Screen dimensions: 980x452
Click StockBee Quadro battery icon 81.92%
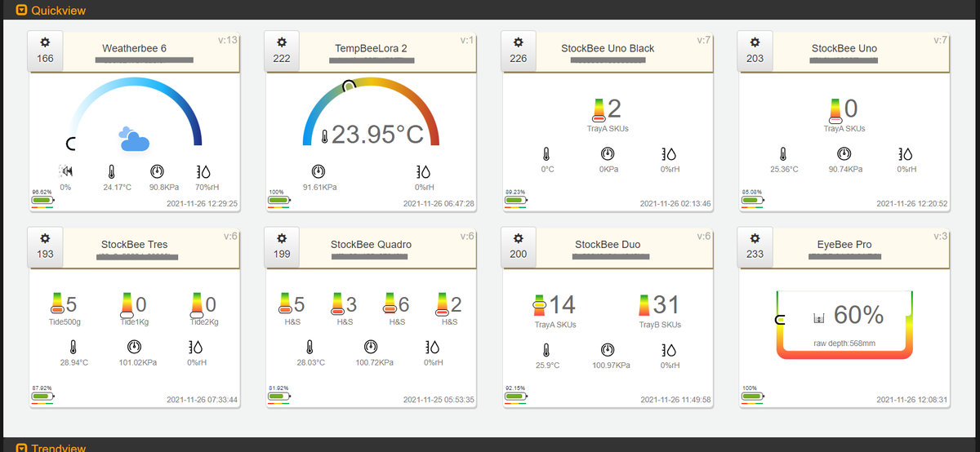[279, 396]
